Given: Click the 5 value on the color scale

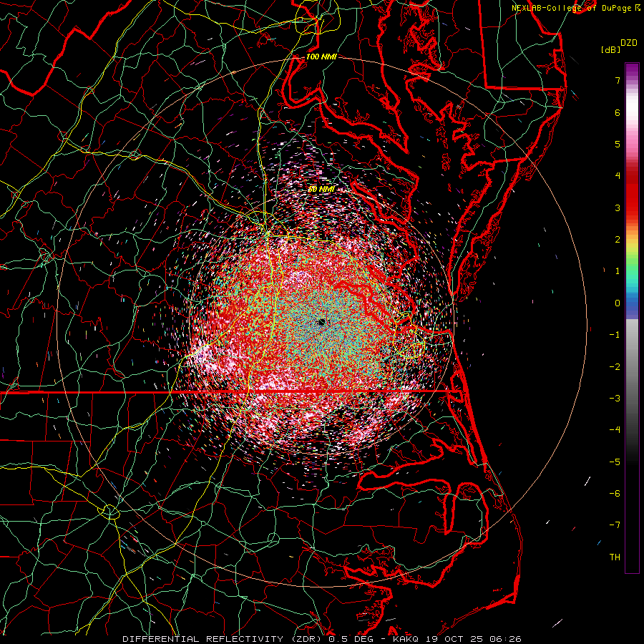Looking at the screenshot, I should [618, 144].
